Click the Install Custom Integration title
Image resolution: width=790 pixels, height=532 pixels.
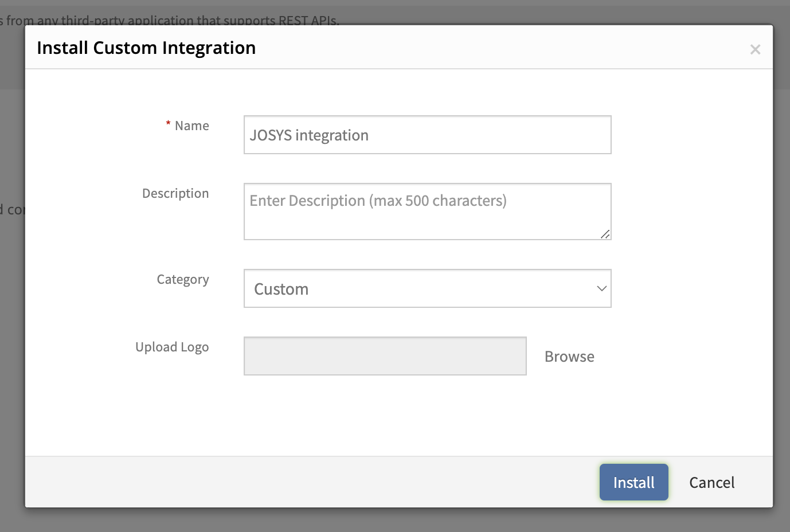click(146, 48)
